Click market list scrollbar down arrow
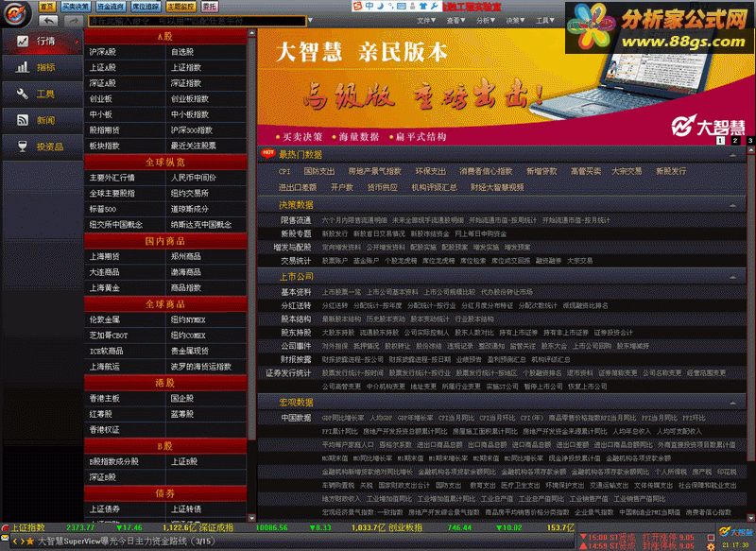 [x=251, y=518]
